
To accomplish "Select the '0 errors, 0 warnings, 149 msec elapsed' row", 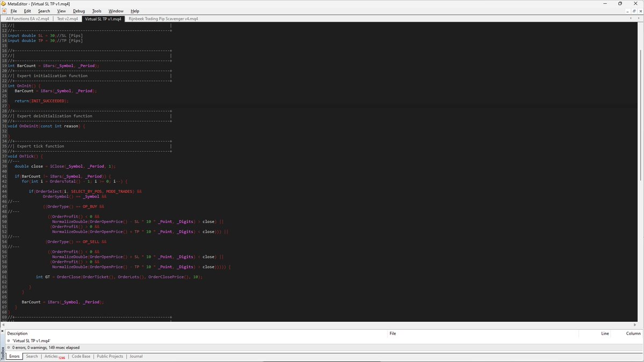I will point(324,348).
